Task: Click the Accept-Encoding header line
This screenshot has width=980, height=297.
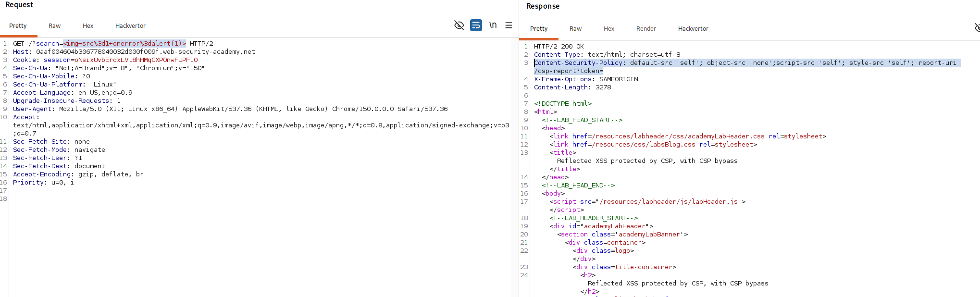Action: (78, 174)
